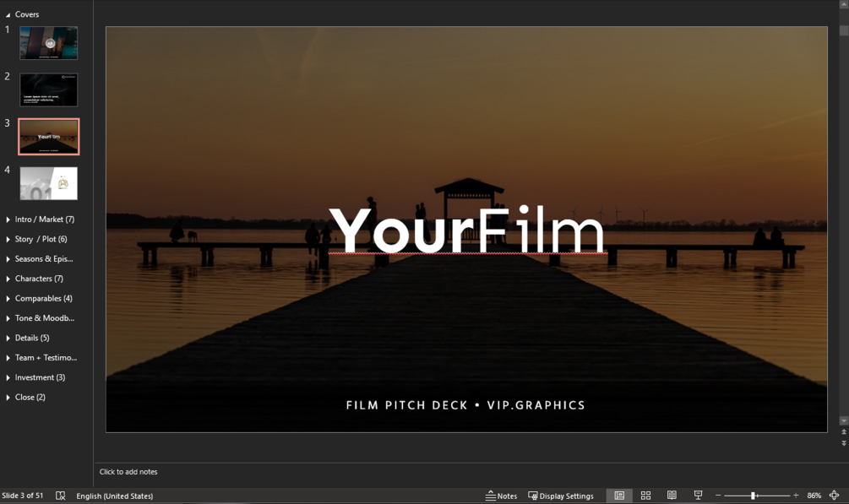Click the YourFilm title text

tap(466, 230)
